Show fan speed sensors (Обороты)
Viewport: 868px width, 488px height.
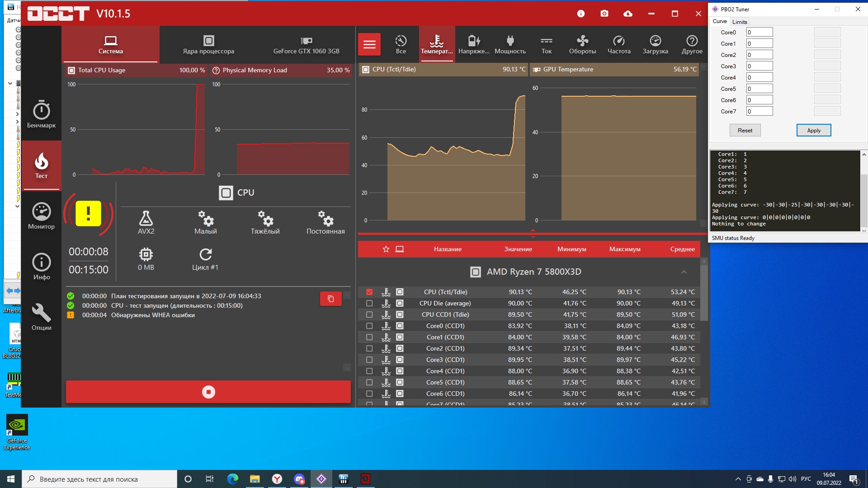click(x=582, y=44)
